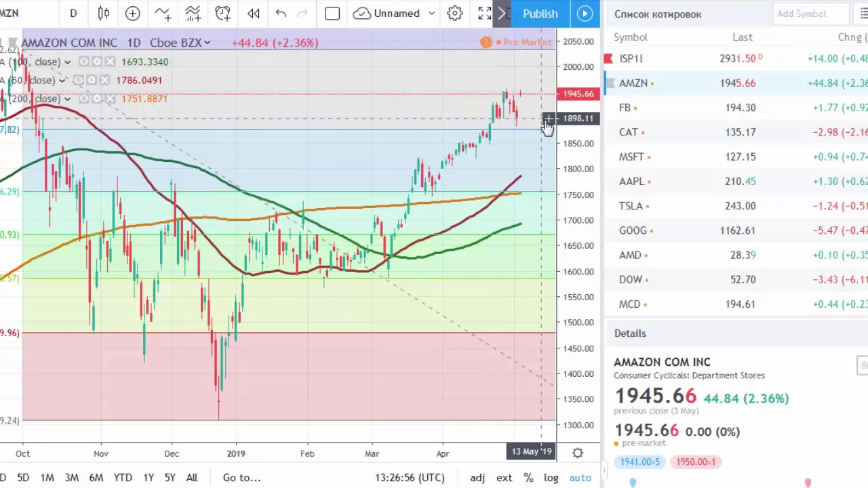Click the orange Pre Market status icon
Screen dimensions: 868x488
[x=486, y=42]
